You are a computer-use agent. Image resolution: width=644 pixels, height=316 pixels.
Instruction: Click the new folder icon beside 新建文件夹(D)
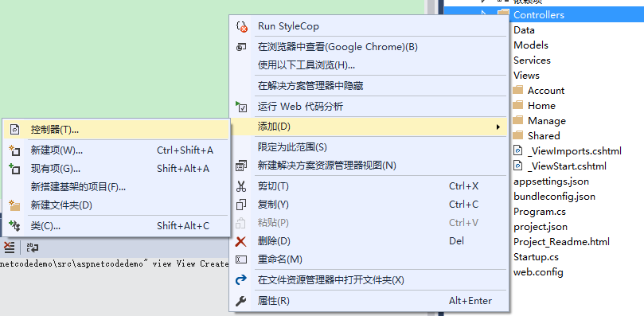click(14, 205)
